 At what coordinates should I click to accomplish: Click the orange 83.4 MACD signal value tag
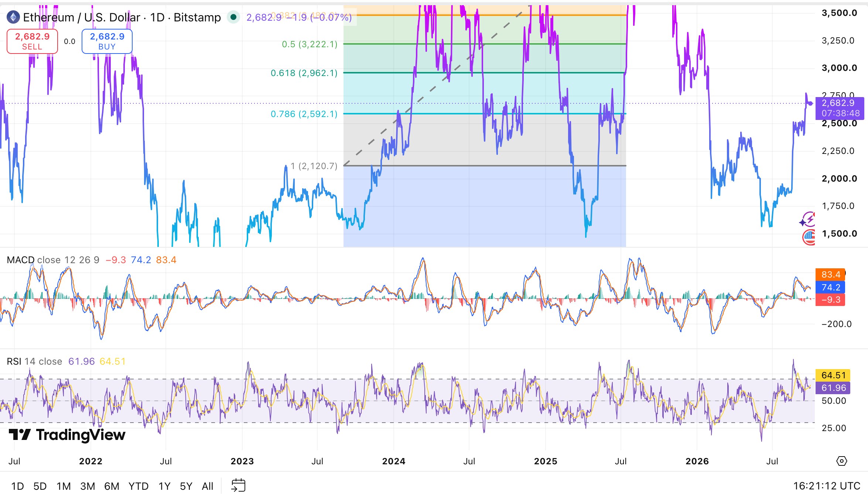[x=830, y=274]
